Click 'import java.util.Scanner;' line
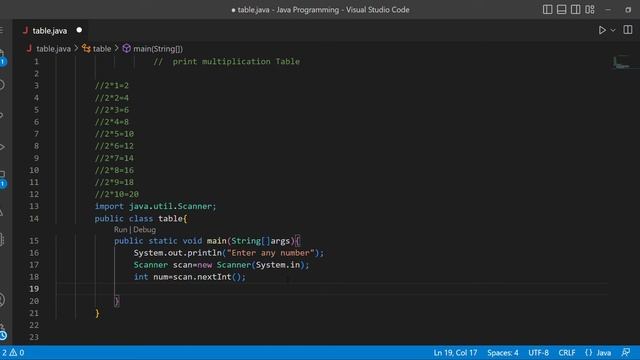This screenshot has width=640, height=360. 155,206
